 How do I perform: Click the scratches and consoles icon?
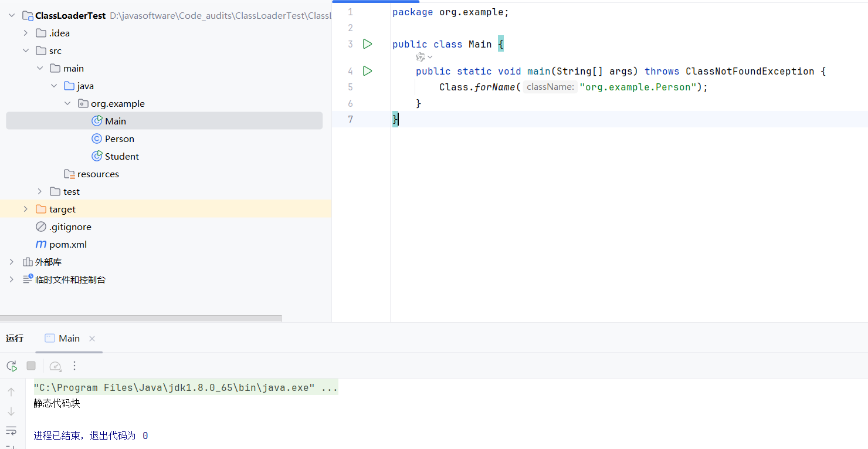[x=28, y=279]
